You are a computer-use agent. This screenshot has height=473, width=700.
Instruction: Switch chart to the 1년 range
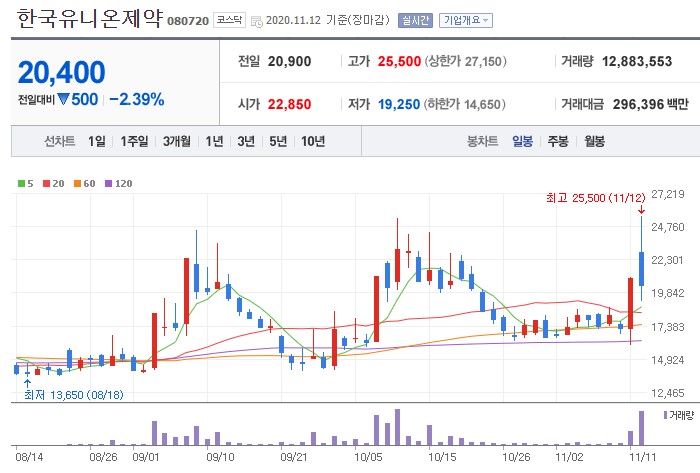[x=214, y=141]
